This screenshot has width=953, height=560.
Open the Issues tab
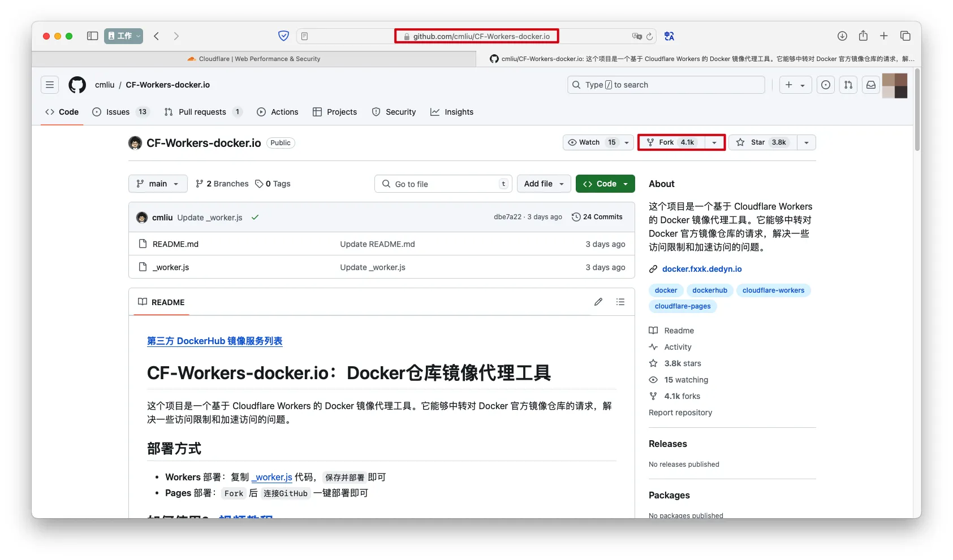(120, 112)
